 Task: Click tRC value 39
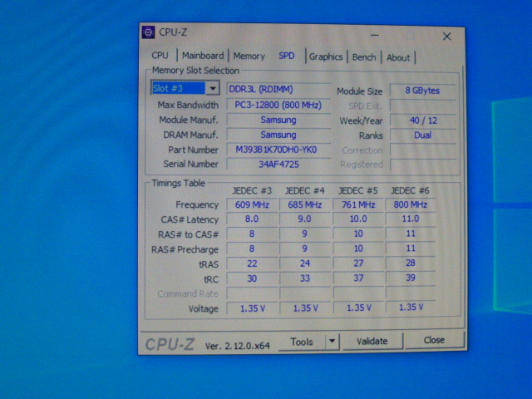click(410, 278)
